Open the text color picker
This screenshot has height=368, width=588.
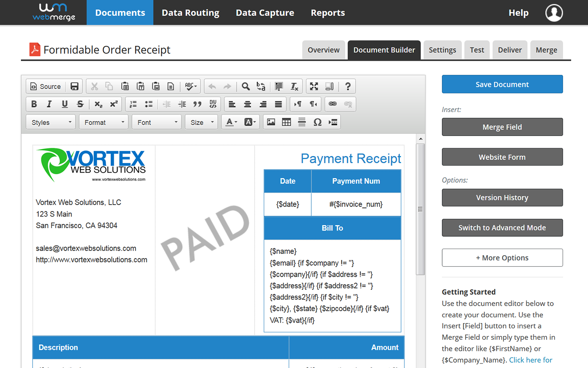coord(232,122)
